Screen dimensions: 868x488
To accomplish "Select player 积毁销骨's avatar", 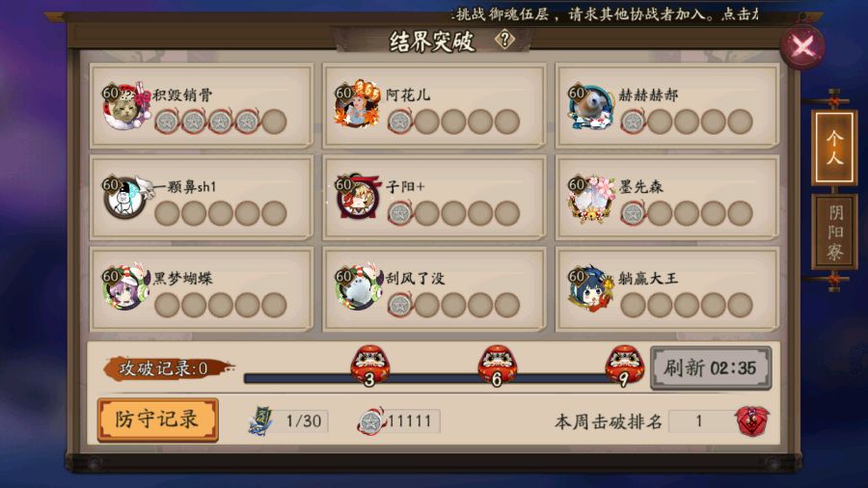I will click(125, 106).
